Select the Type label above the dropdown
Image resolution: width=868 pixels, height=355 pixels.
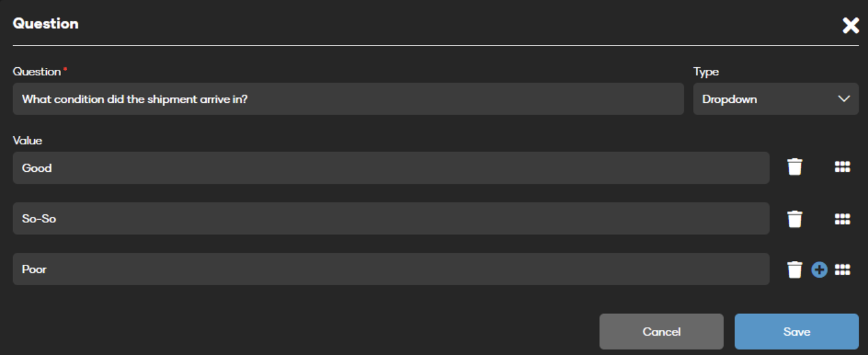[706, 72]
